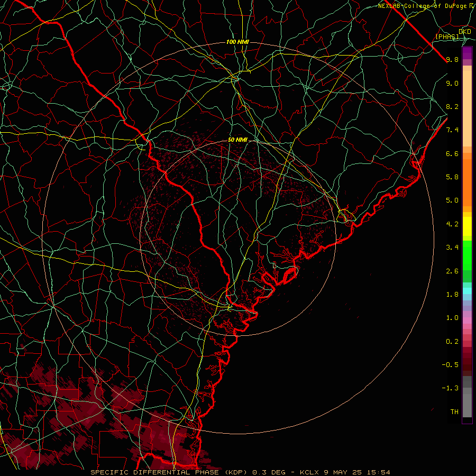
Task: Select the pink segment of the color bar
Action: tap(467, 321)
